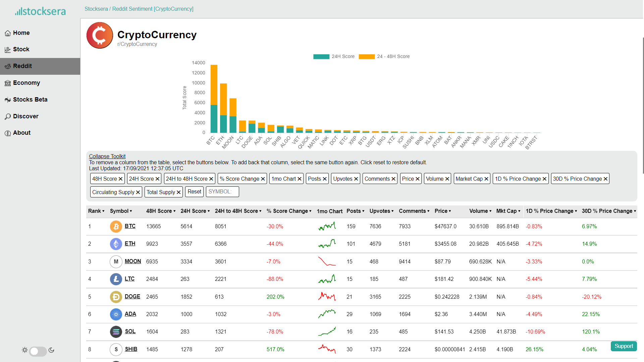Click the Ethereum logo icon in ETH row
Screen dimensions: 644x362
116,244
